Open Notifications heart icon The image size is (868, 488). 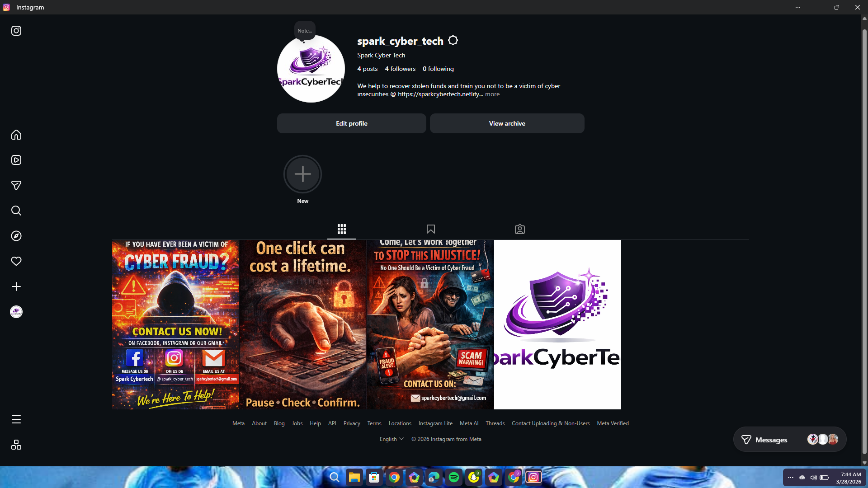(x=16, y=261)
